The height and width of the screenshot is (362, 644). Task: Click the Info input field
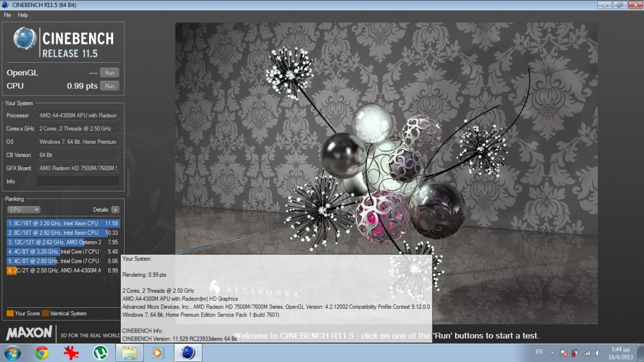[78, 181]
